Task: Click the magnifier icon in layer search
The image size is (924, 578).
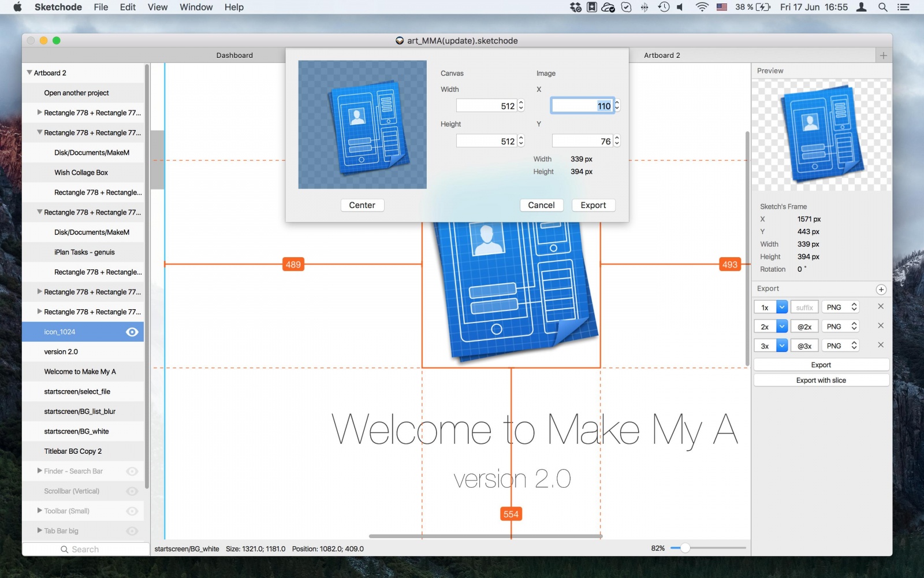Action: click(65, 549)
